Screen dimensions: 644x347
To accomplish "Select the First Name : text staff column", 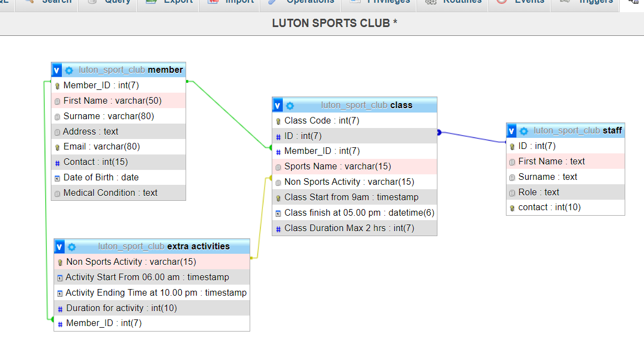I will pyautogui.click(x=566, y=161).
